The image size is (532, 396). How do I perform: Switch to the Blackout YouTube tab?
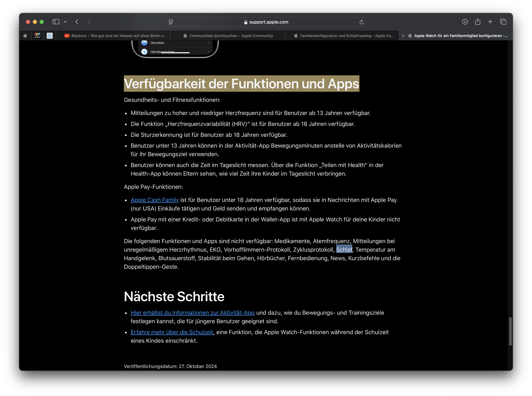coord(115,36)
